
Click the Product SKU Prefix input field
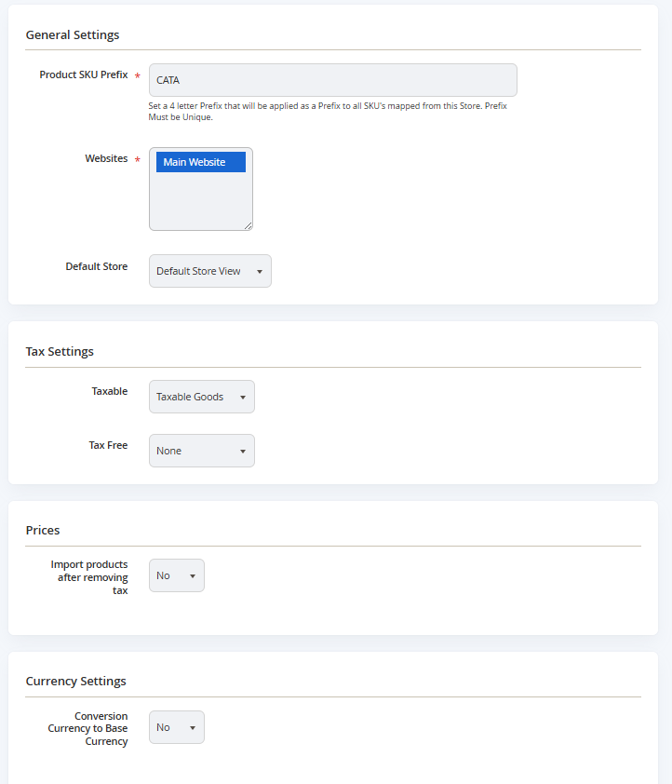[333, 80]
